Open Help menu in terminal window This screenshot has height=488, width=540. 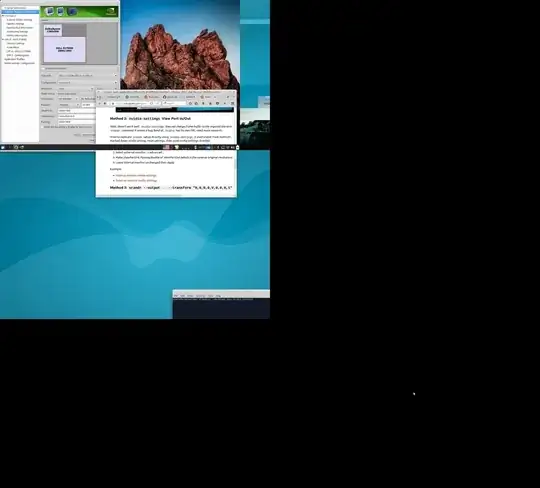pyautogui.click(x=218, y=296)
